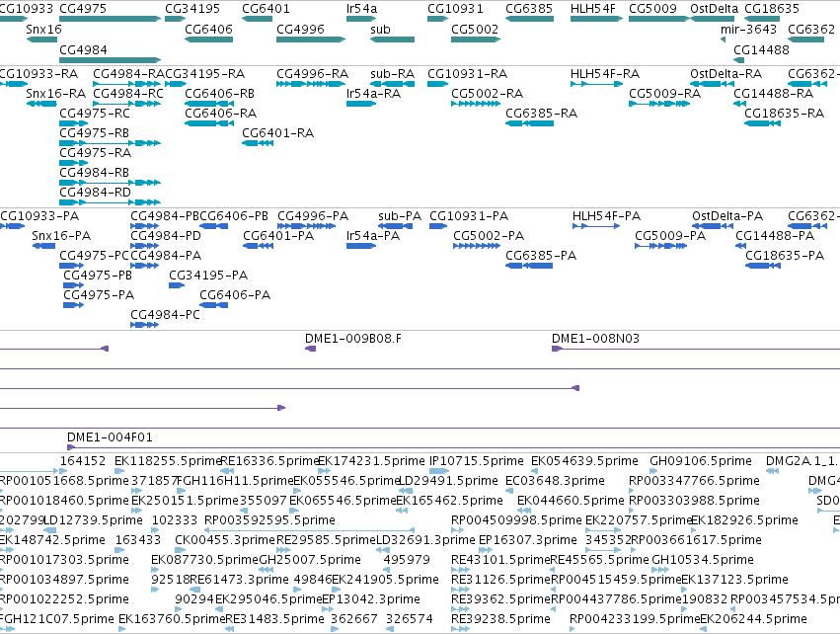Viewport: 840px width, 634px height.
Task: Open the CG14488 gene label
Action: click(x=761, y=49)
